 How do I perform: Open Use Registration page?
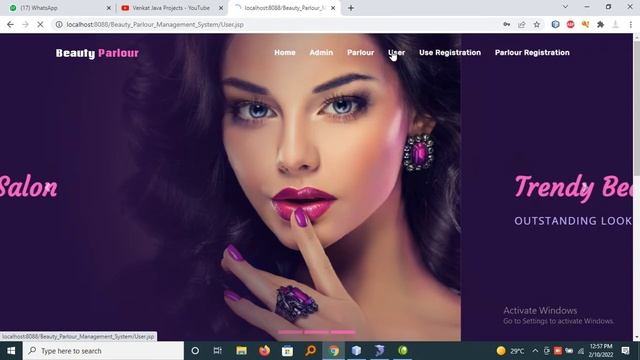[450, 52]
